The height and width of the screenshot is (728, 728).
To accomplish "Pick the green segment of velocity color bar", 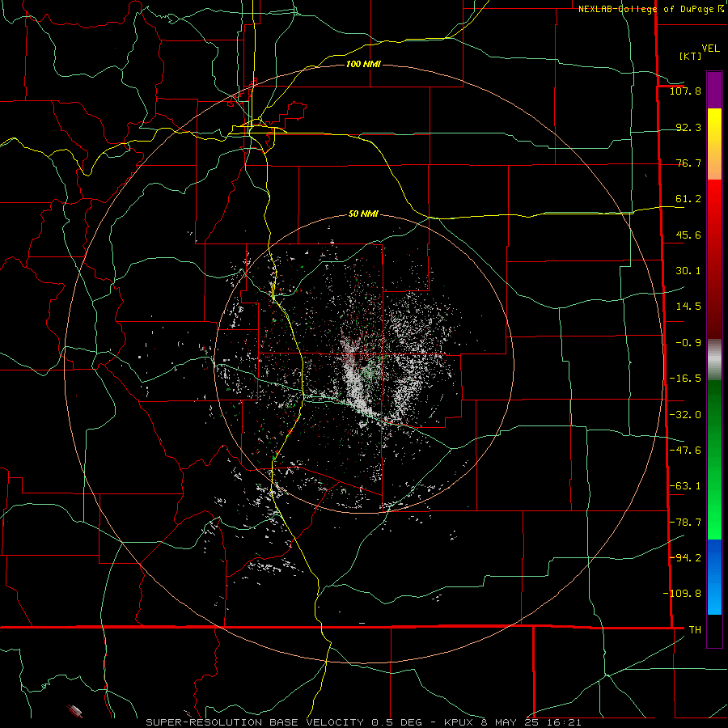I will (x=714, y=459).
